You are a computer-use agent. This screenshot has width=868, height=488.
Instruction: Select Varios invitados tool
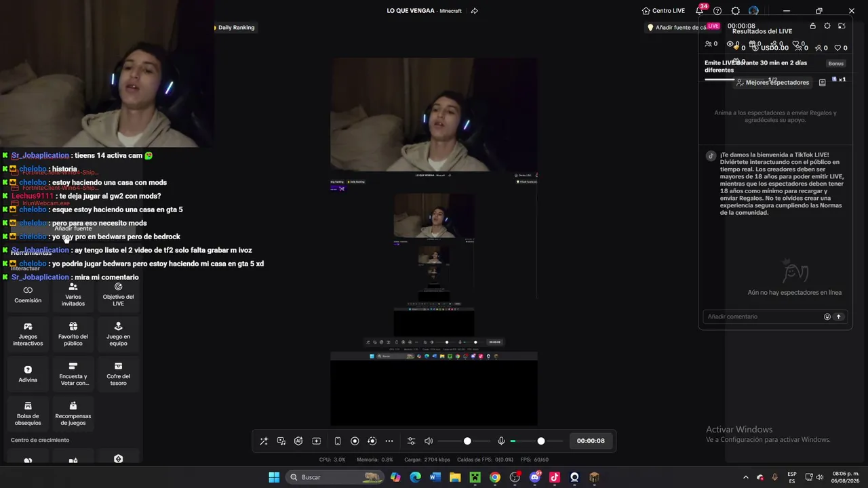tap(73, 295)
